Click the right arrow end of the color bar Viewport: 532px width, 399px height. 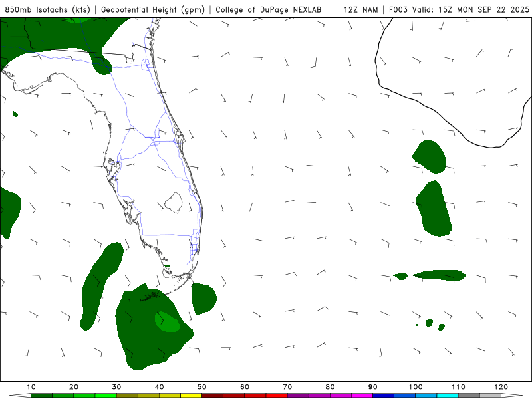[x=512, y=396]
